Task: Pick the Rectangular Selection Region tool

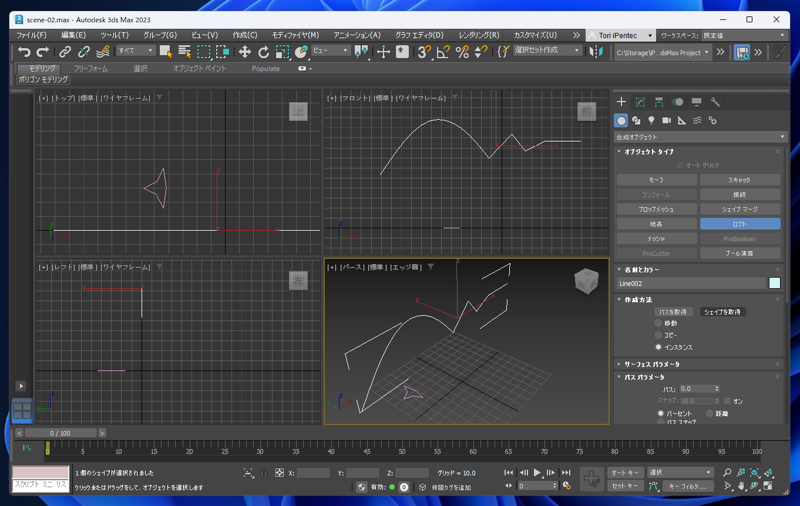Action: (x=204, y=52)
